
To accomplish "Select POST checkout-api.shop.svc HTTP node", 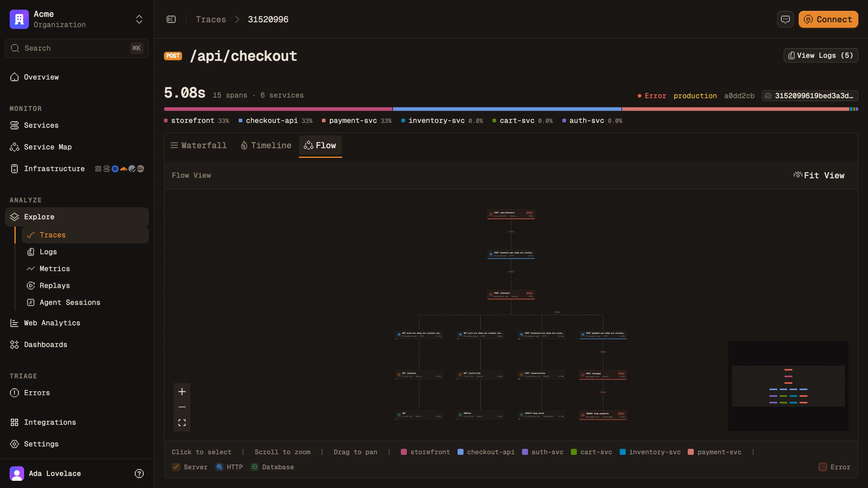I will [x=511, y=254].
